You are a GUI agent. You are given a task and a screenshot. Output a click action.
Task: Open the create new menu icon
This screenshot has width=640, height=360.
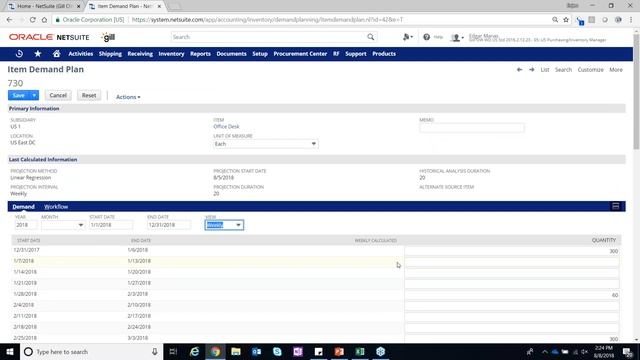407,37
